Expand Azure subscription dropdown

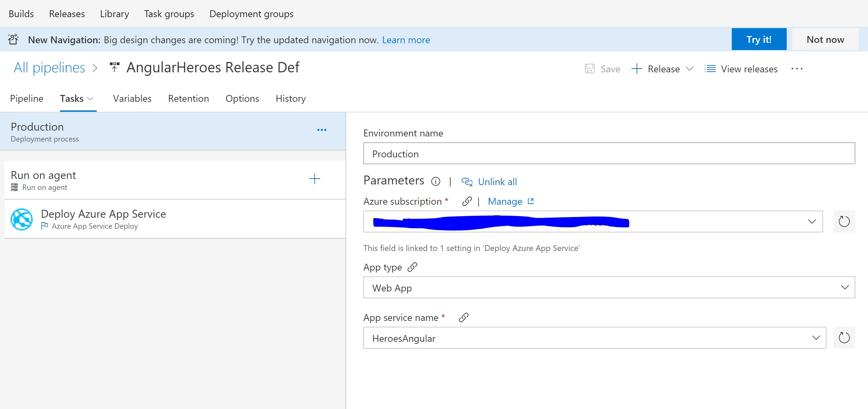812,221
